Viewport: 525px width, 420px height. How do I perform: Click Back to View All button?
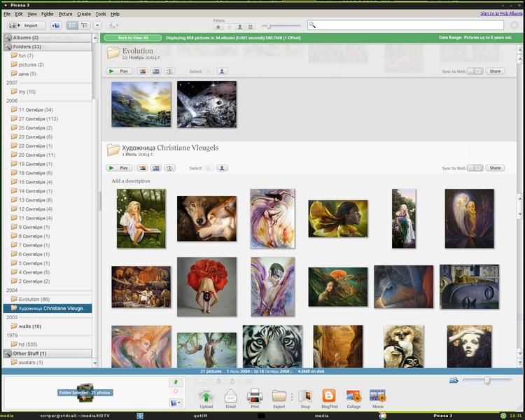click(133, 38)
